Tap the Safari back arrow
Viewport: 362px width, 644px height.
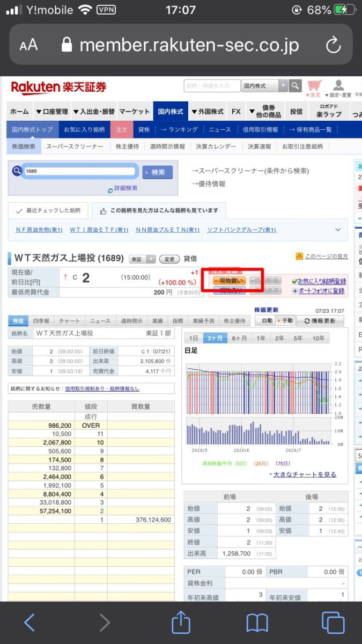29,623
